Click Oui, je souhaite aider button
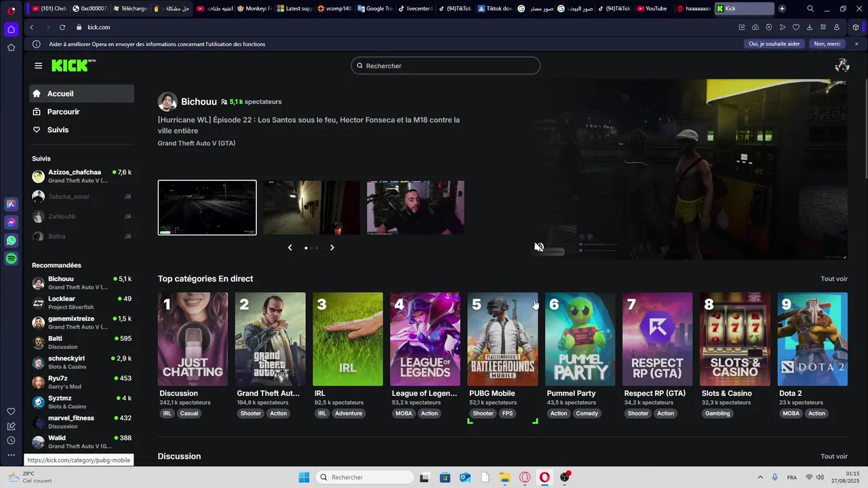868x488 pixels. tap(774, 44)
